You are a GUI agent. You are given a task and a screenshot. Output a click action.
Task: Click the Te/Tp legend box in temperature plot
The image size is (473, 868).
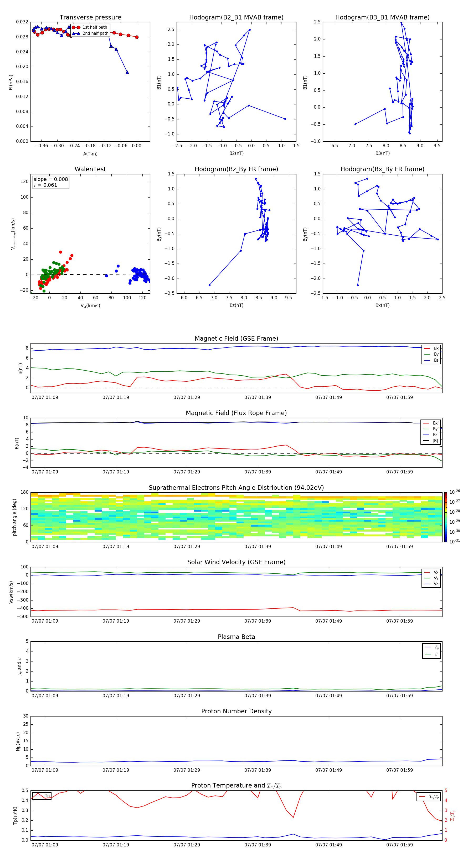point(429,796)
